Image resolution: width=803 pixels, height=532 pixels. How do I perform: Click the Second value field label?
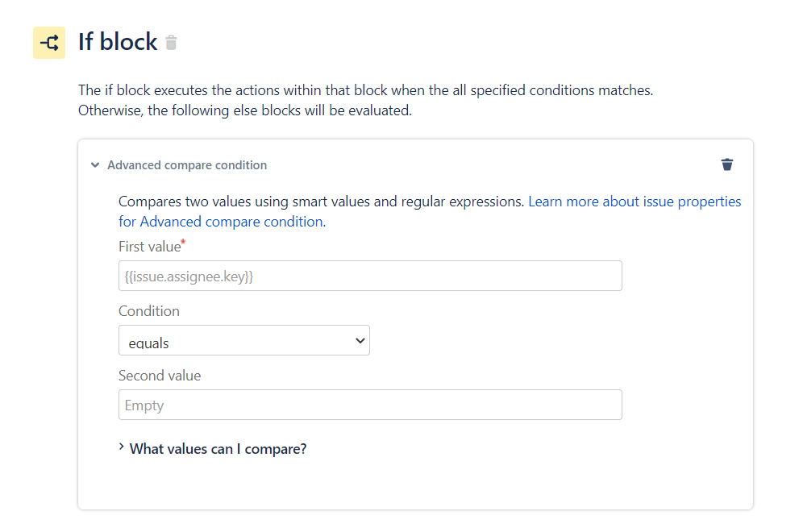click(160, 376)
